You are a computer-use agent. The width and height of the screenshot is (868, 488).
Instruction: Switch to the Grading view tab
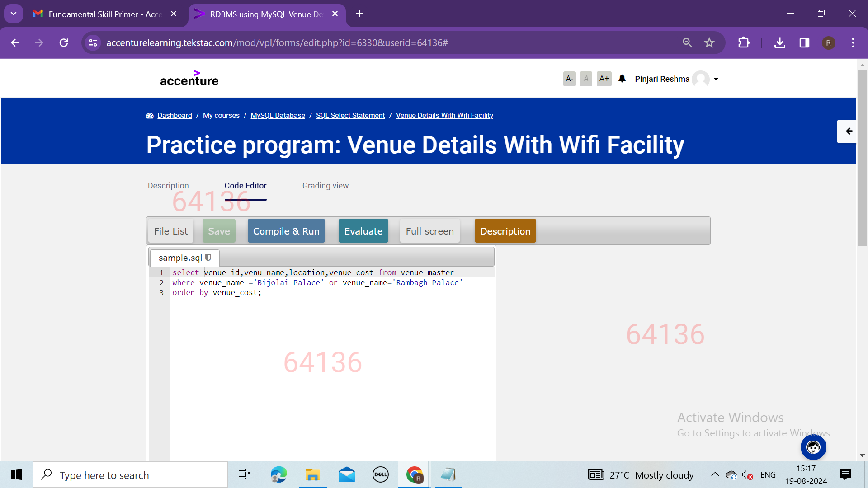325,186
